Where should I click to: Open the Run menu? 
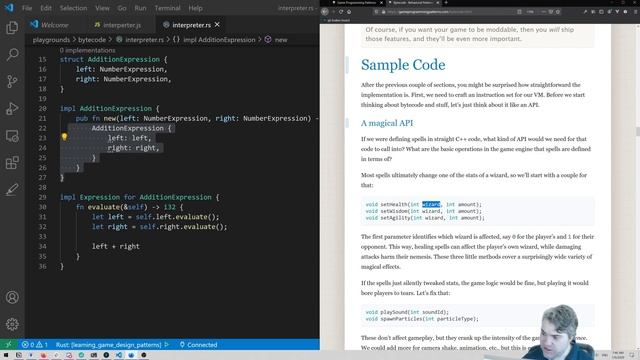pos(140,8)
